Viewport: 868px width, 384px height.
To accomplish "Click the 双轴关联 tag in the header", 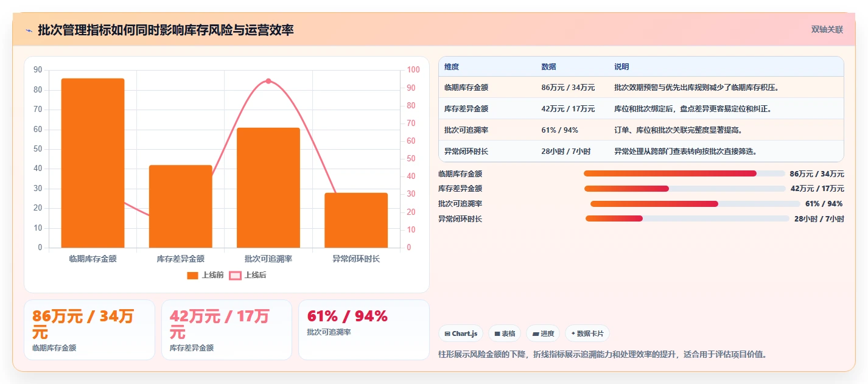I will coord(827,29).
